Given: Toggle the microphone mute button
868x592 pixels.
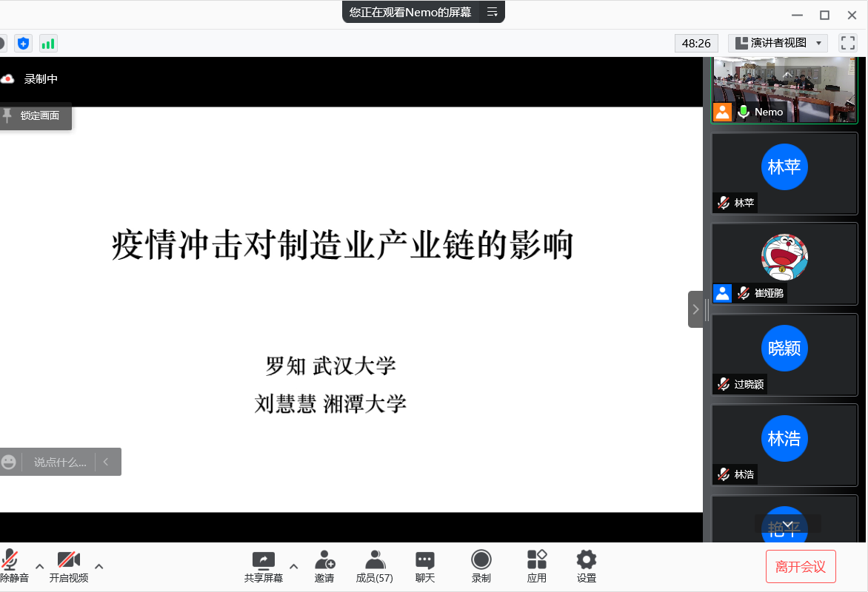Looking at the screenshot, I should point(11,566).
